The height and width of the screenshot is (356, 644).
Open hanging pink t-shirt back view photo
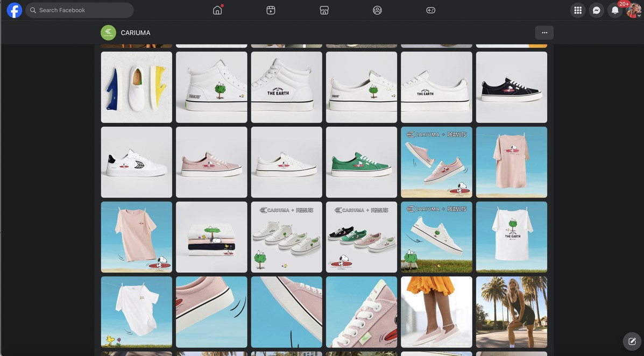coord(512,162)
